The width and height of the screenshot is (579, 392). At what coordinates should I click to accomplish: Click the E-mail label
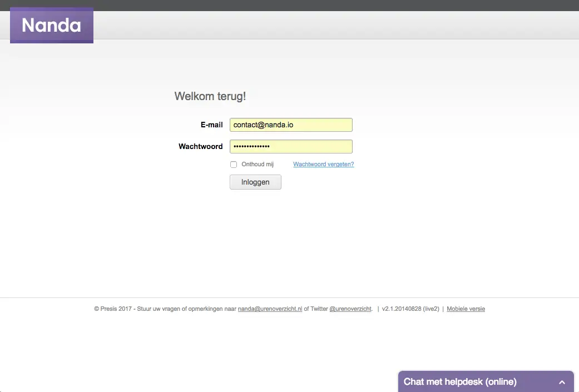[x=211, y=125]
